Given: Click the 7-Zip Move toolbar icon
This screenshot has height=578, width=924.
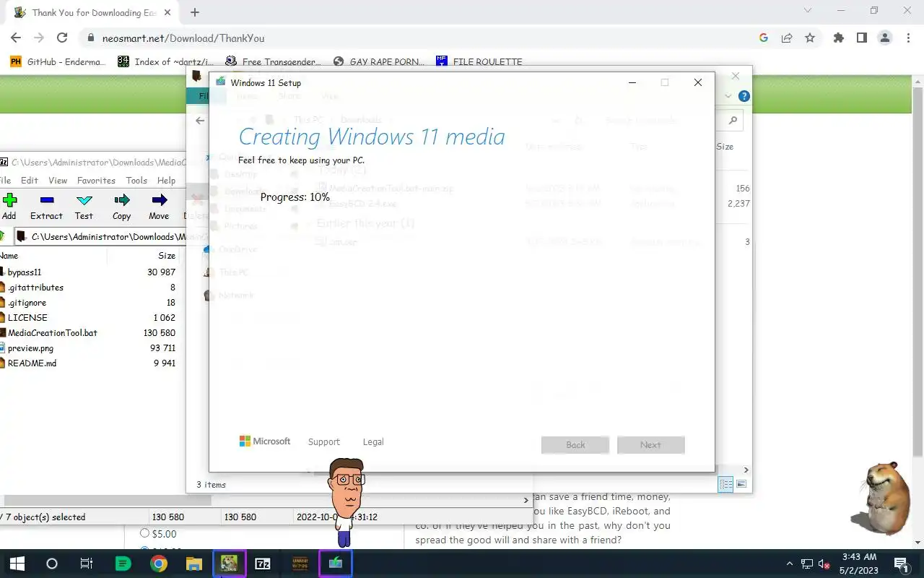Looking at the screenshot, I should (159, 200).
